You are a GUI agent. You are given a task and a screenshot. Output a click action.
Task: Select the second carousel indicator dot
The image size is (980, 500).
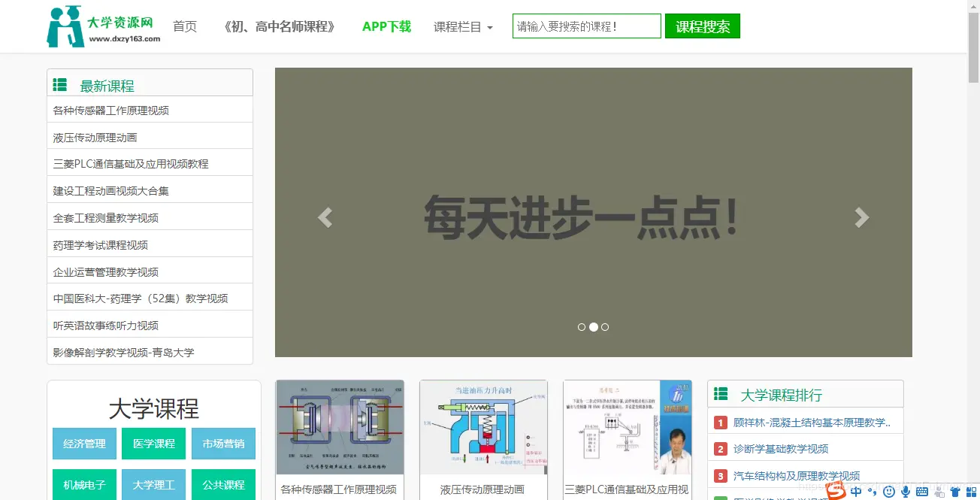[594, 327]
